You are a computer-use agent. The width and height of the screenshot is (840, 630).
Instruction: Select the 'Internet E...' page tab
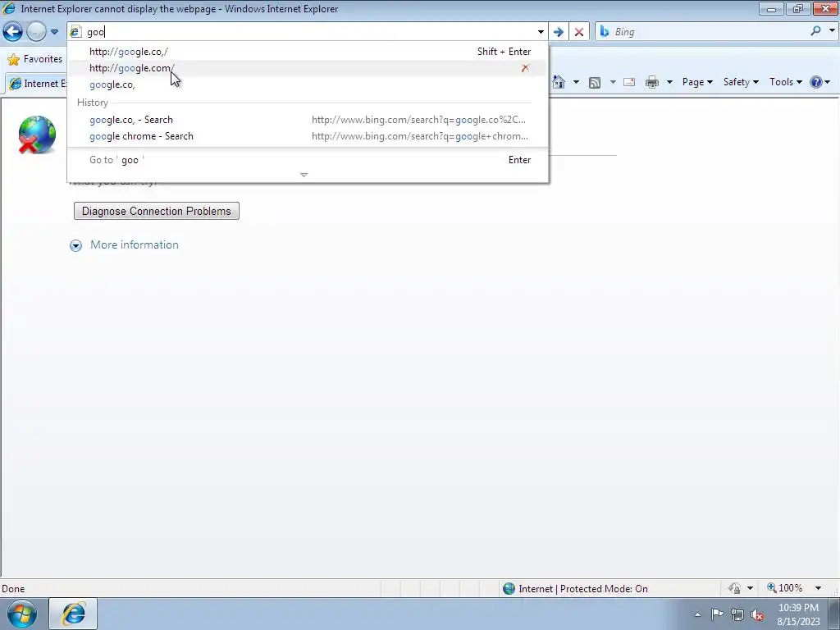(38, 84)
